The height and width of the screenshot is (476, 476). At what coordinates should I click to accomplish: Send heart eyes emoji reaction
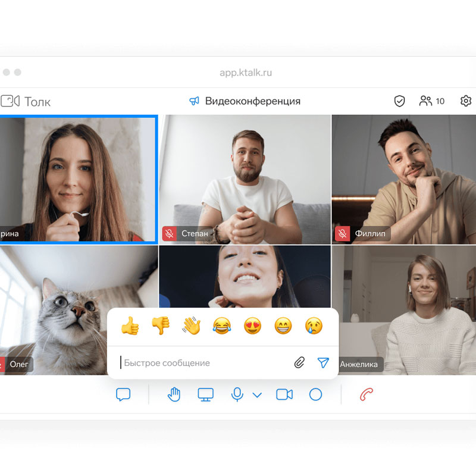(253, 325)
